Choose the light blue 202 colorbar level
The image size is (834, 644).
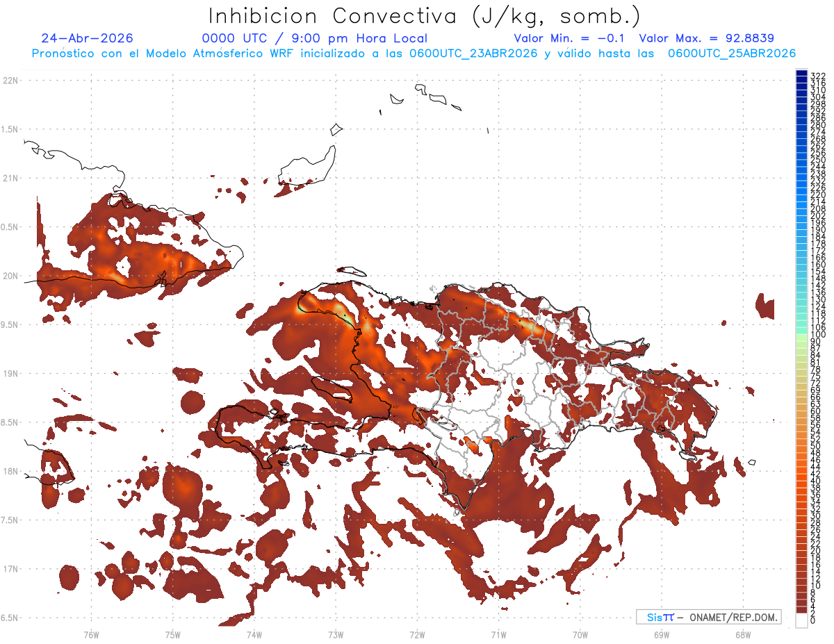click(801, 215)
